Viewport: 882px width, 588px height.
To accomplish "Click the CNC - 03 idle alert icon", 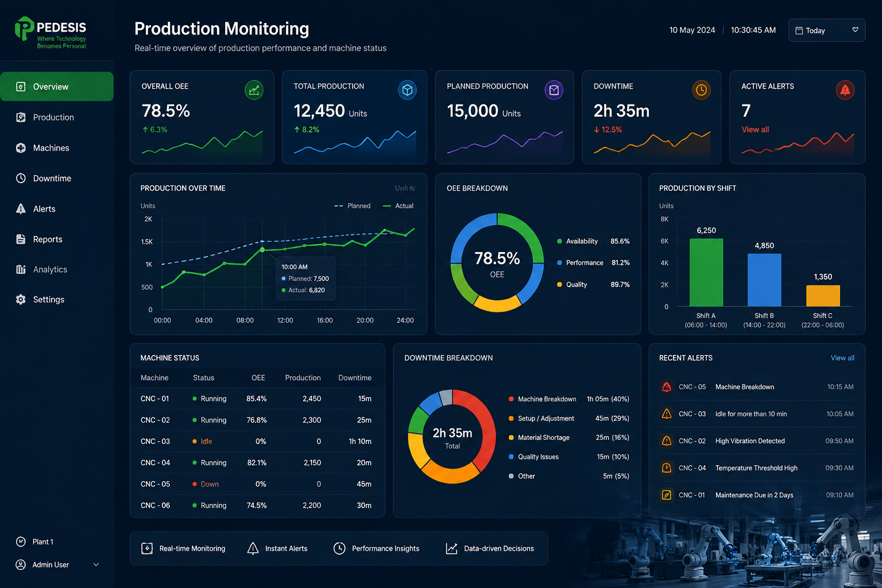I will (x=667, y=414).
